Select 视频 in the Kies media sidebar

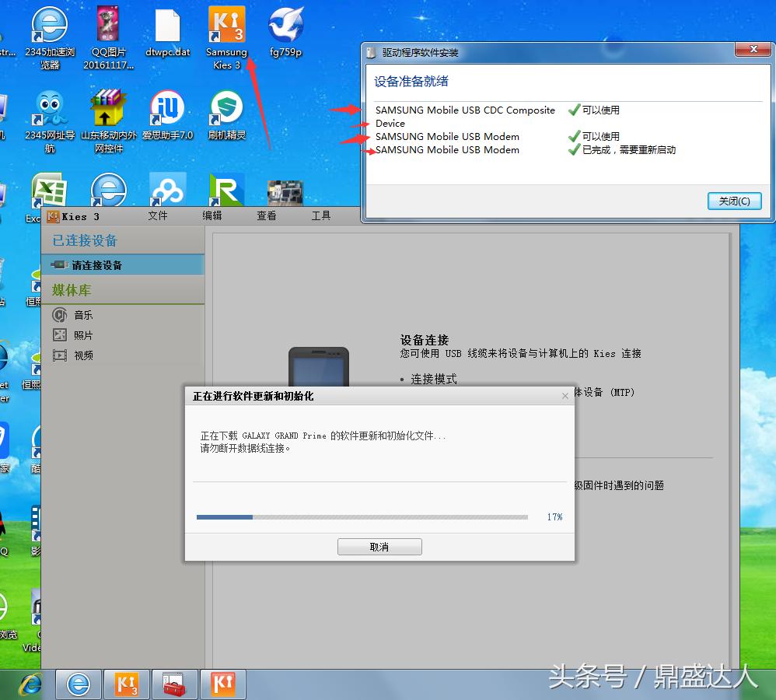tap(83, 355)
